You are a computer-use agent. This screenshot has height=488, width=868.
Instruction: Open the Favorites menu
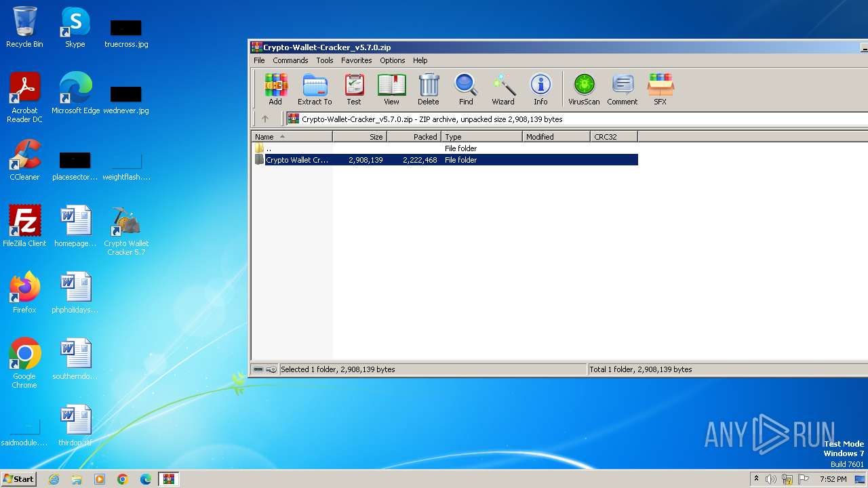[x=357, y=60]
